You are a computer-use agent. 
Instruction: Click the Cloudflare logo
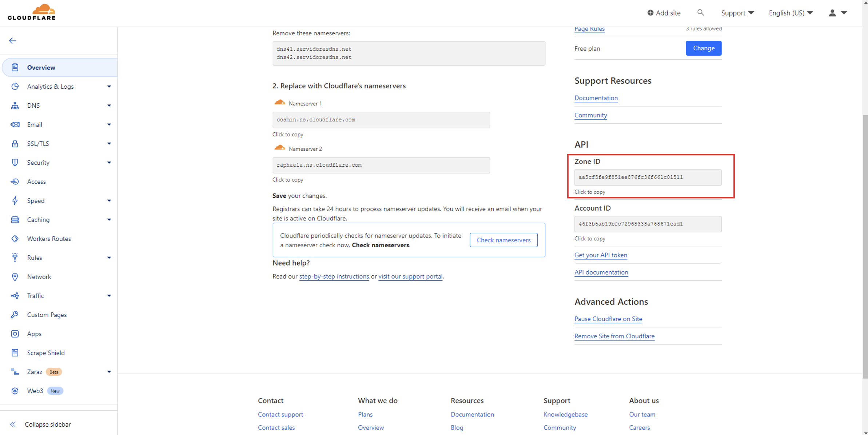click(32, 12)
